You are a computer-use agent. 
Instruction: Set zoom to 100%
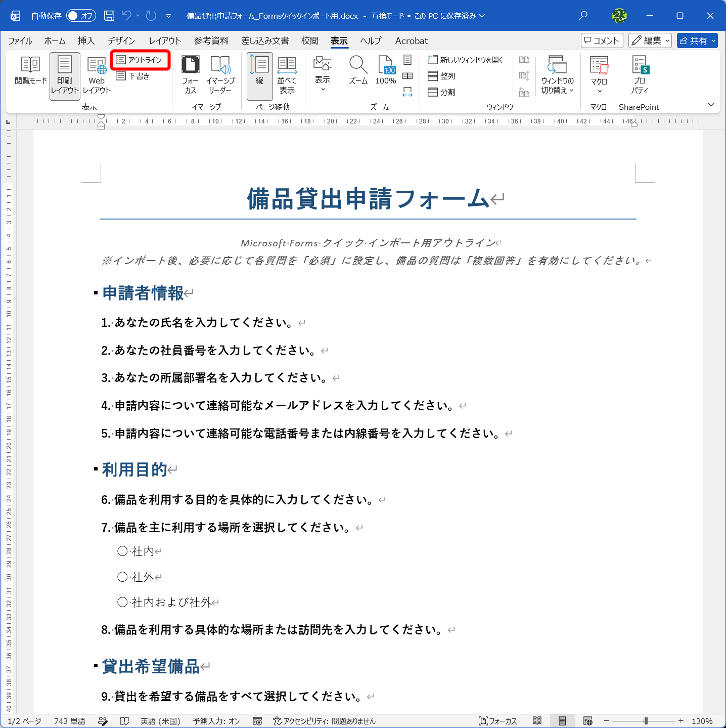point(386,71)
